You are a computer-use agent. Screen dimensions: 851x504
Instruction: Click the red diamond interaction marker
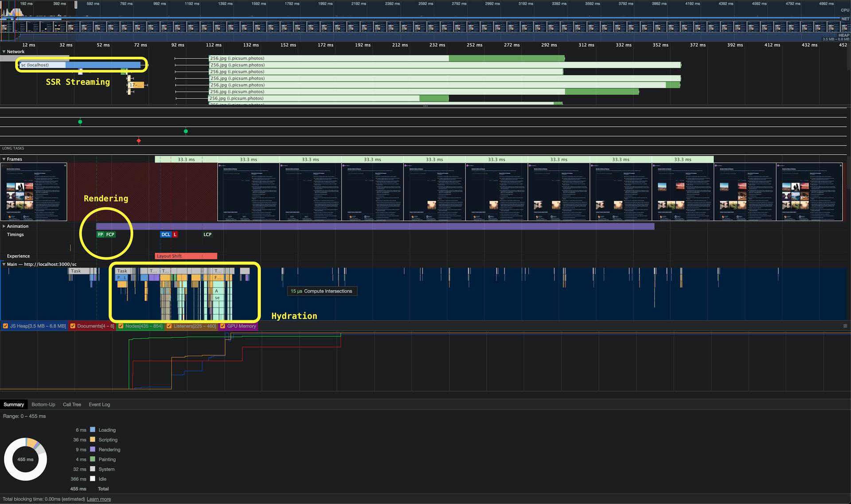[139, 141]
